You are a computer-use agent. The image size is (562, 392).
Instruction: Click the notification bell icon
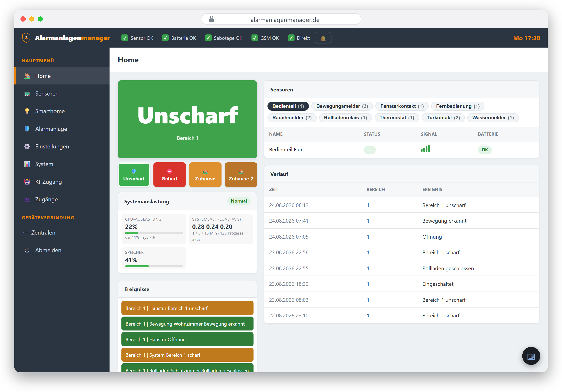(x=323, y=38)
